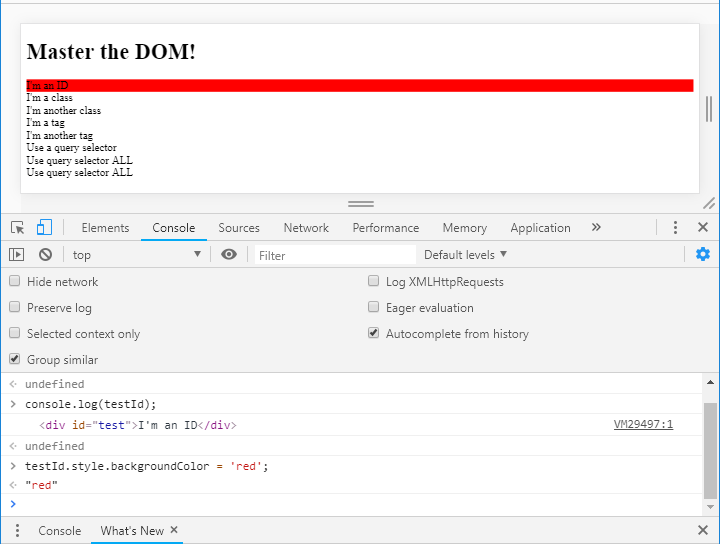Select the Console drawer tab
This screenshot has height=544, width=723.
pyautogui.click(x=59, y=531)
